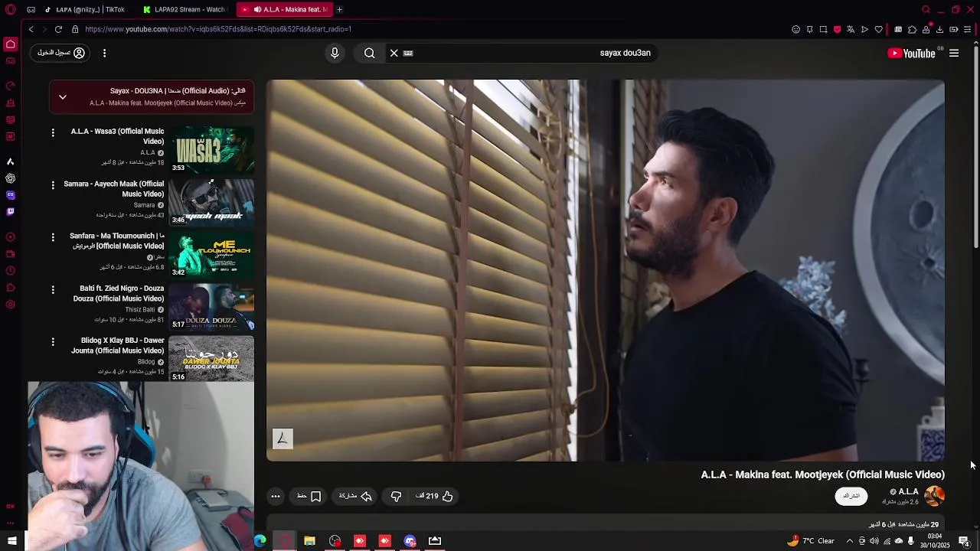This screenshot has height=551, width=980.
Task: Play Samara - Aayech Maak title link
Action: [113, 189]
